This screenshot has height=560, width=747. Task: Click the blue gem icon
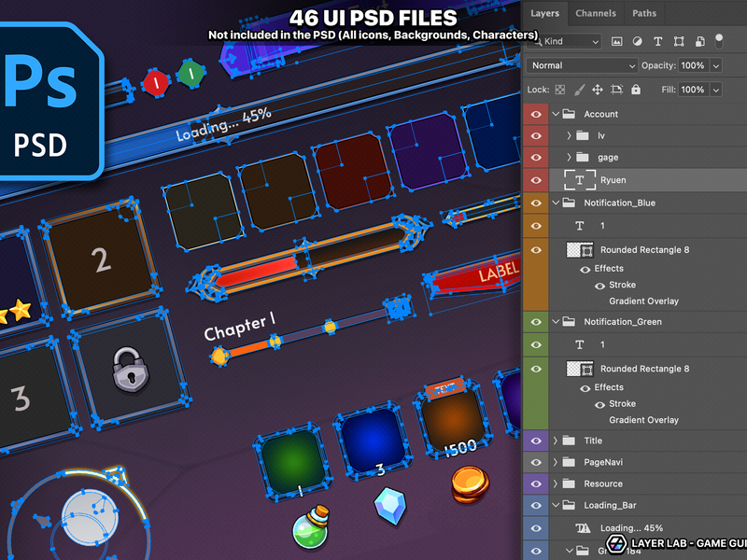tap(390, 506)
